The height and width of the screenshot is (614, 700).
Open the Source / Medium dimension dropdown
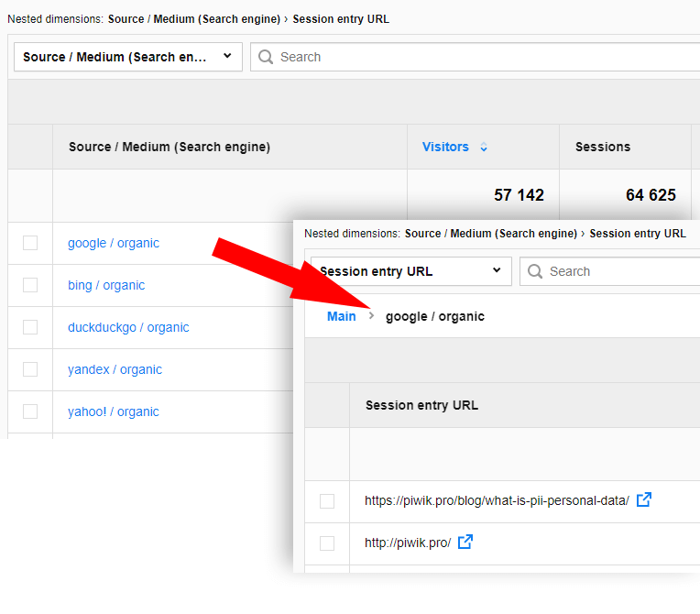[127, 57]
